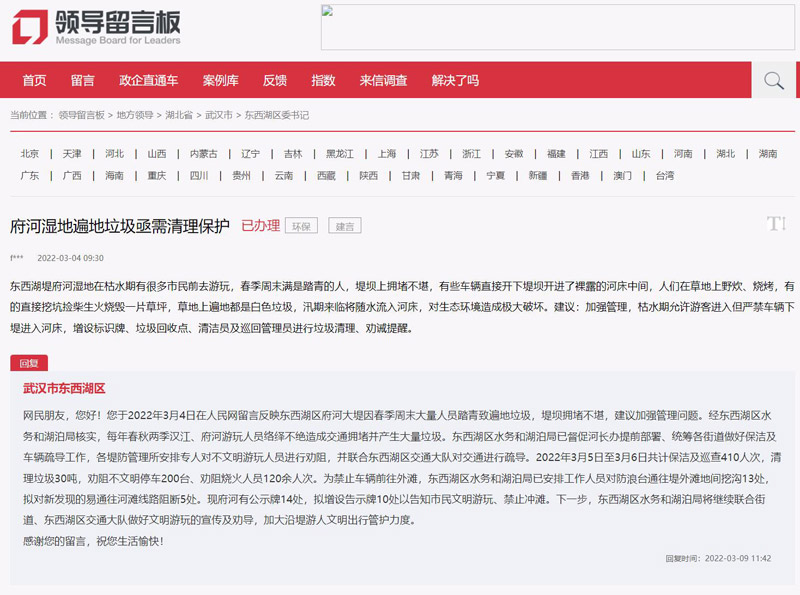Viewport: 800px width, 595px height.
Task: Open the 首页 navigation tab
Action: (x=34, y=80)
